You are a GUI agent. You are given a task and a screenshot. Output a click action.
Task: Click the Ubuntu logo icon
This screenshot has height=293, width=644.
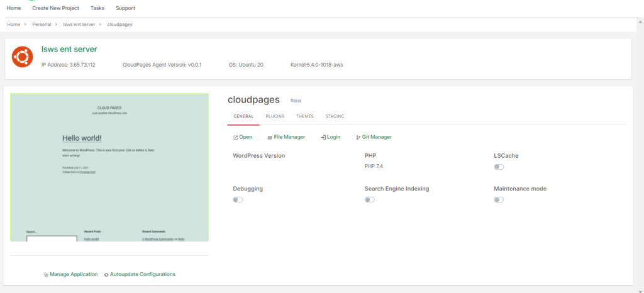click(x=22, y=57)
